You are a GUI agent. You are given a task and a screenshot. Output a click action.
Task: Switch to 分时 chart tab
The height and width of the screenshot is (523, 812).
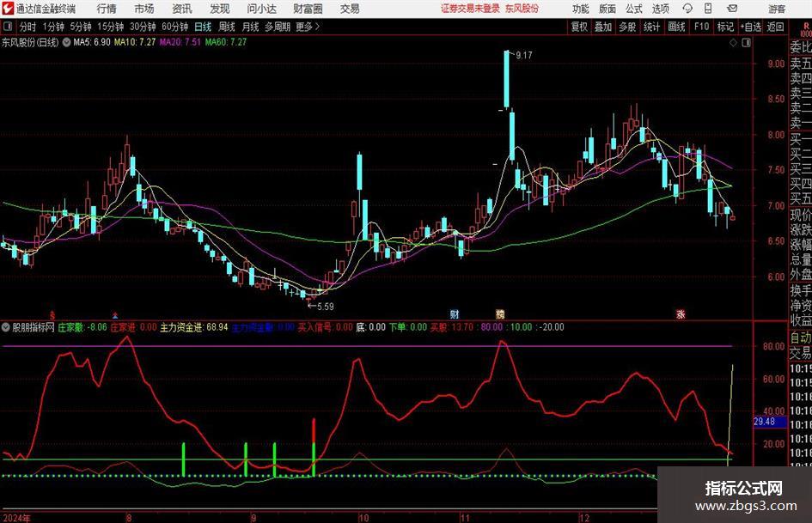[27, 27]
